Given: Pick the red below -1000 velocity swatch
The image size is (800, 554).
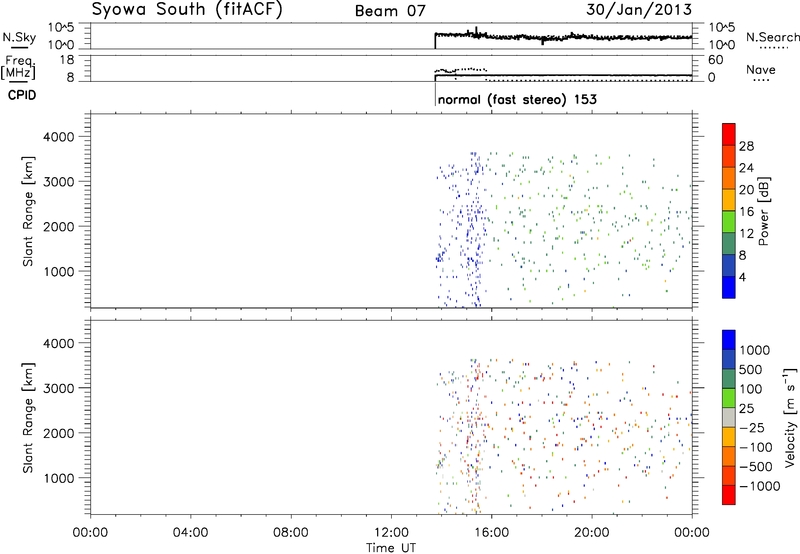Looking at the screenshot, I should click(729, 495).
